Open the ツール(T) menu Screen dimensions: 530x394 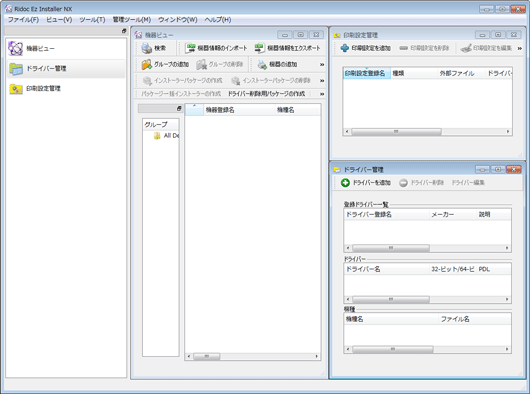(x=92, y=20)
